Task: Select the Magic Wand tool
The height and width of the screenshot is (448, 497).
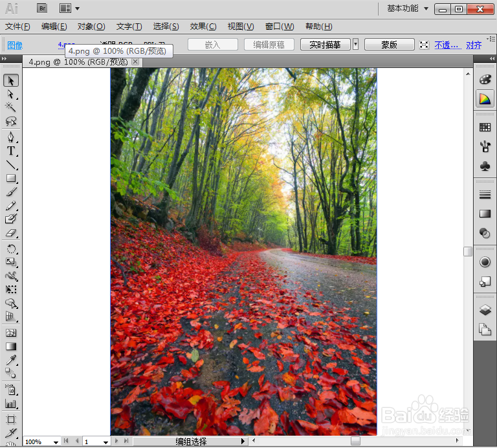Action: [x=11, y=107]
